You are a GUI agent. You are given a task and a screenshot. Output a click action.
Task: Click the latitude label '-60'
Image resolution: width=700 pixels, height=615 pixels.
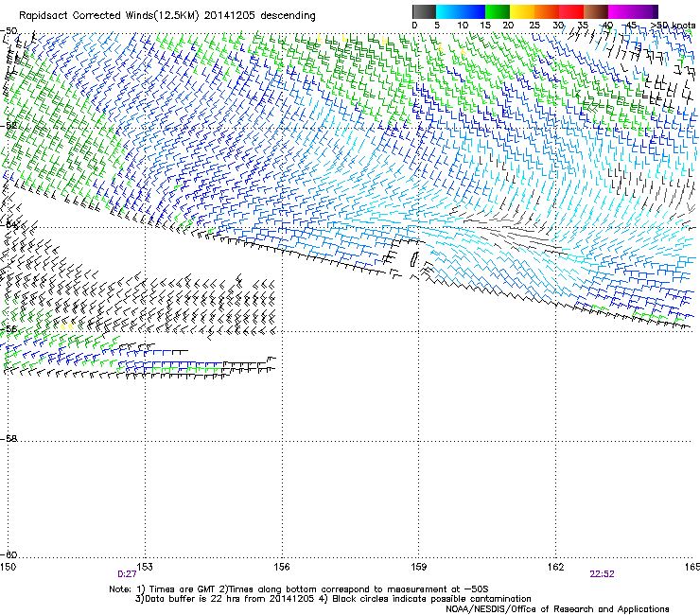pyautogui.click(x=9, y=555)
